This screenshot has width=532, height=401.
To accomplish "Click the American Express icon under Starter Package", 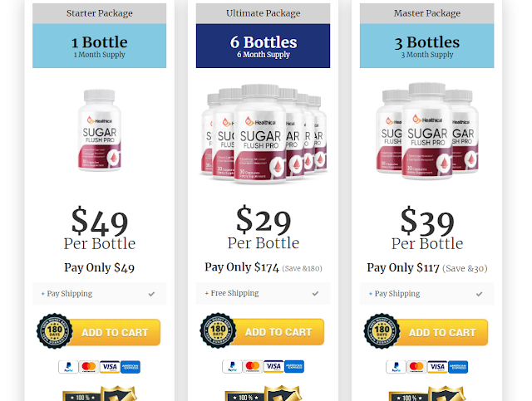I will point(131,367).
